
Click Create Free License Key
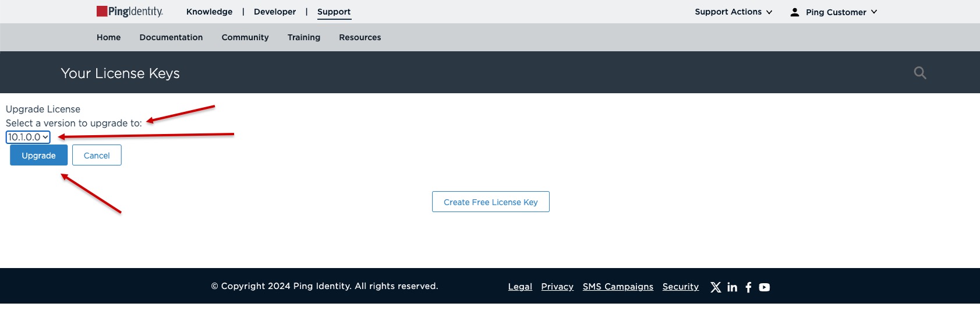coord(490,202)
